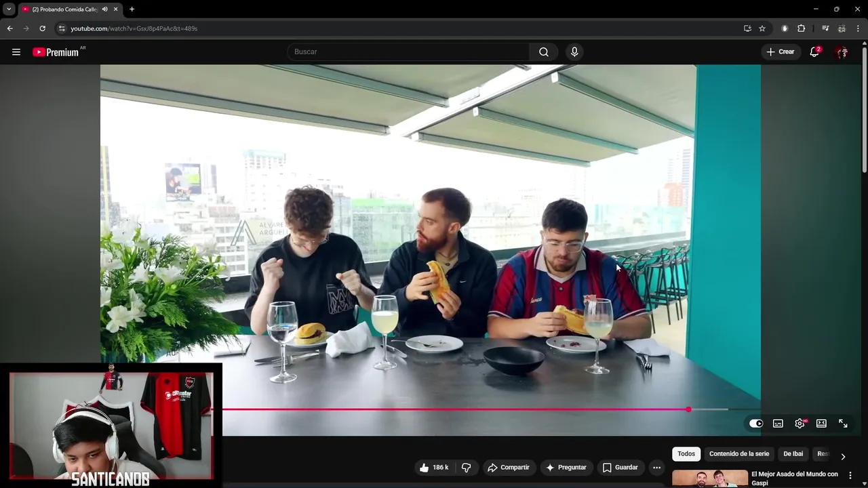Install app icon in address bar
Viewport: 868px width, 488px height.
[747, 28]
